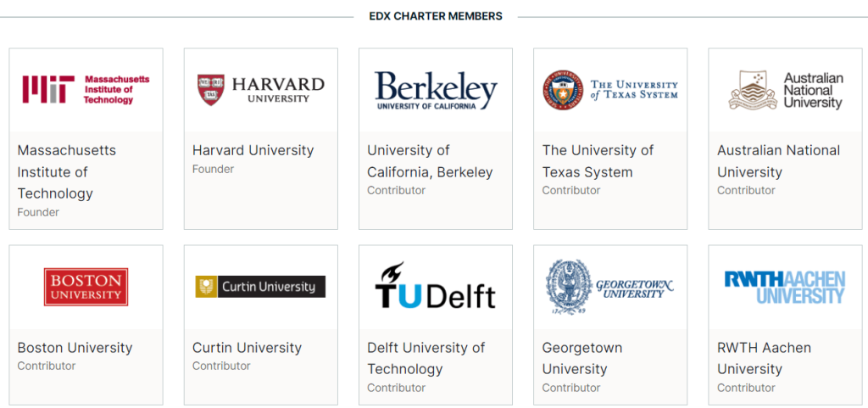Select University of California, Berkeley title

pyautogui.click(x=430, y=161)
